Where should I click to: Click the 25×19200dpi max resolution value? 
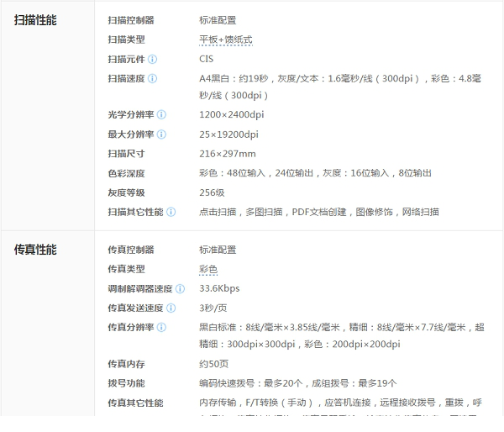click(228, 134)
